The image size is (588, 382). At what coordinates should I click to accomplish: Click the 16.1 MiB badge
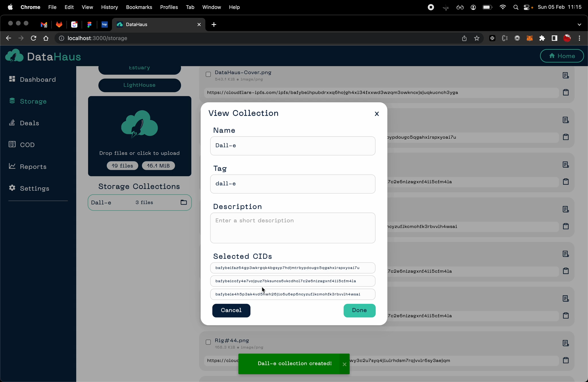coord(158,166)
